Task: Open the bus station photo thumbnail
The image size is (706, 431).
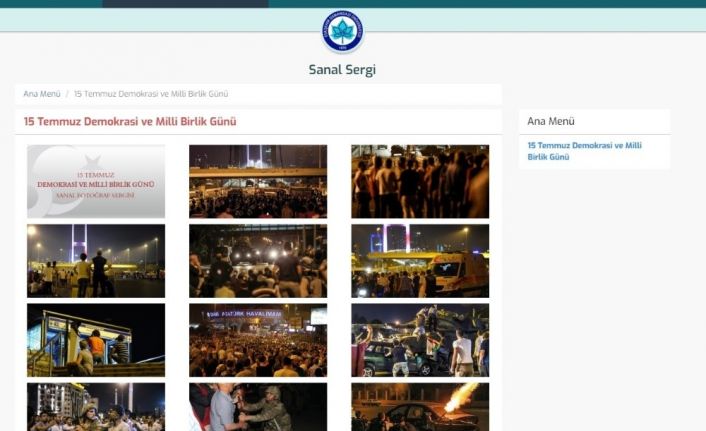Action: click(x=96, y=340)
